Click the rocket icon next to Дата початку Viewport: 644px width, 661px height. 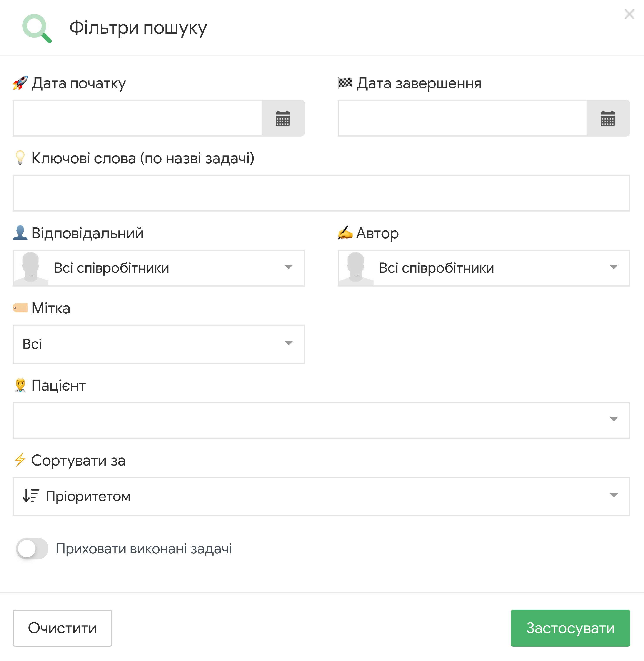pyautogui.click(x=20, y=83)
